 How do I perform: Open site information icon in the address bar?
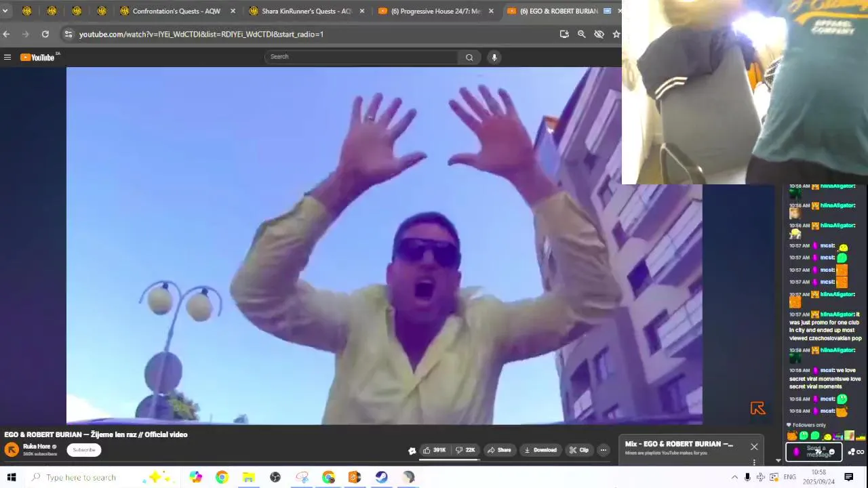[68, 34]
